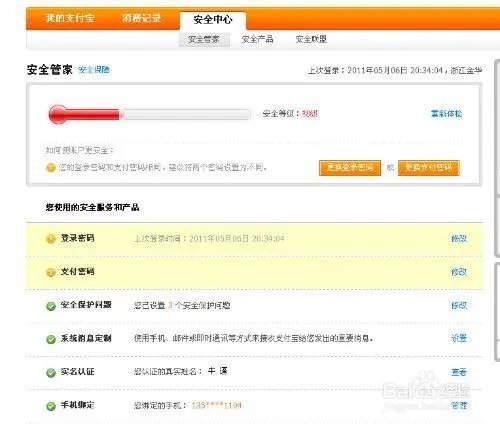Click the green check icon for 手机绑定
500x424 pixels.
point(51,406)
